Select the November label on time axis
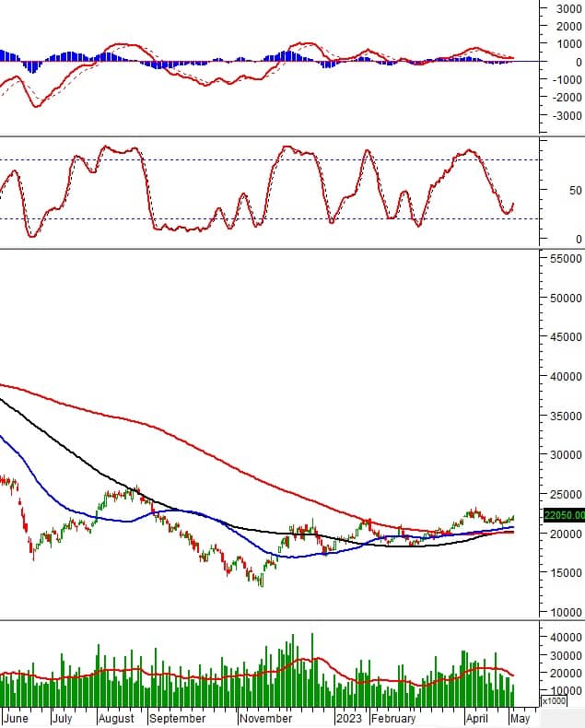The width and height of the screenshot is (585, 728). point(266,718)
